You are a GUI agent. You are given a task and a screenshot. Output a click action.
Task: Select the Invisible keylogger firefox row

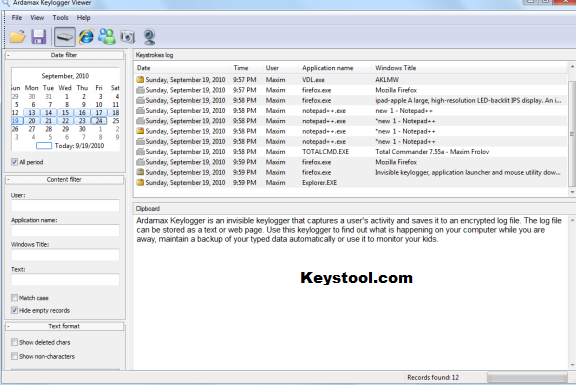click(351, 172)
